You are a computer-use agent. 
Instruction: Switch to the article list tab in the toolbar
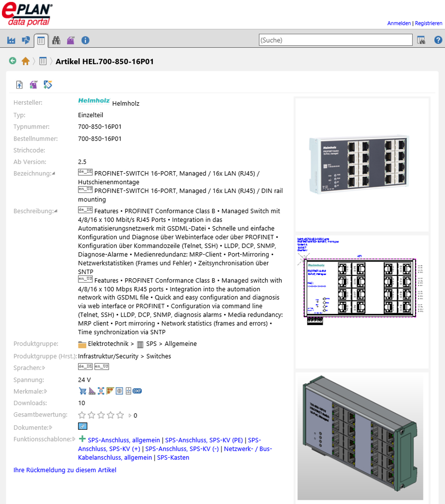(41, 40)
